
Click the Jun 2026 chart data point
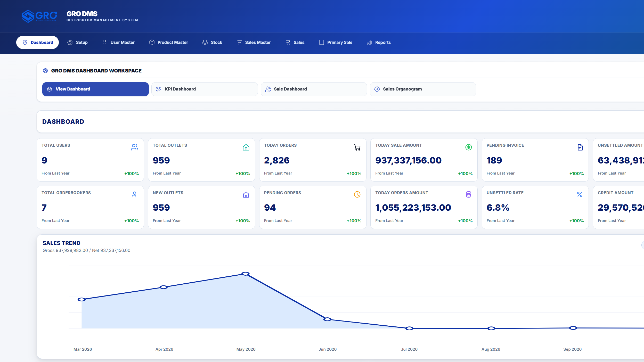click(x=327, y=319)
